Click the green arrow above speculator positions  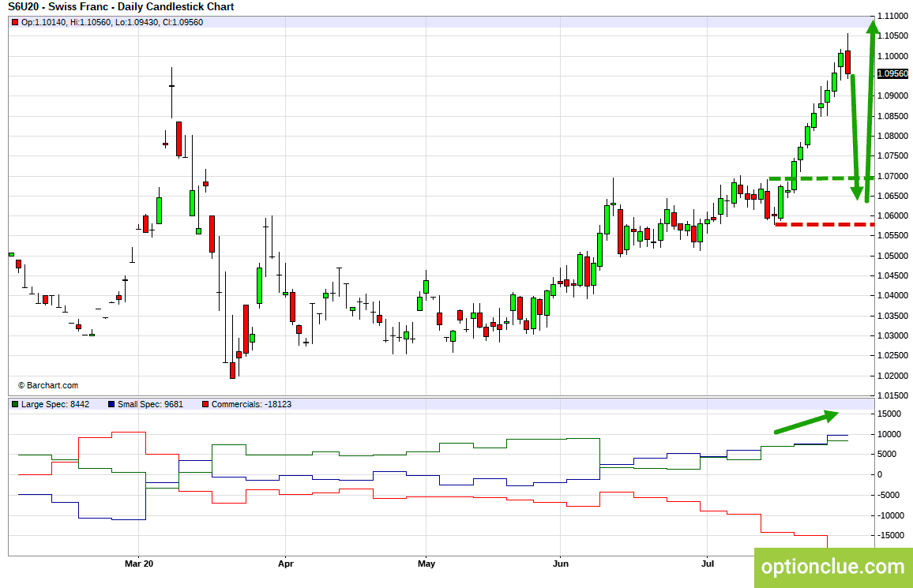coord(806,421)
